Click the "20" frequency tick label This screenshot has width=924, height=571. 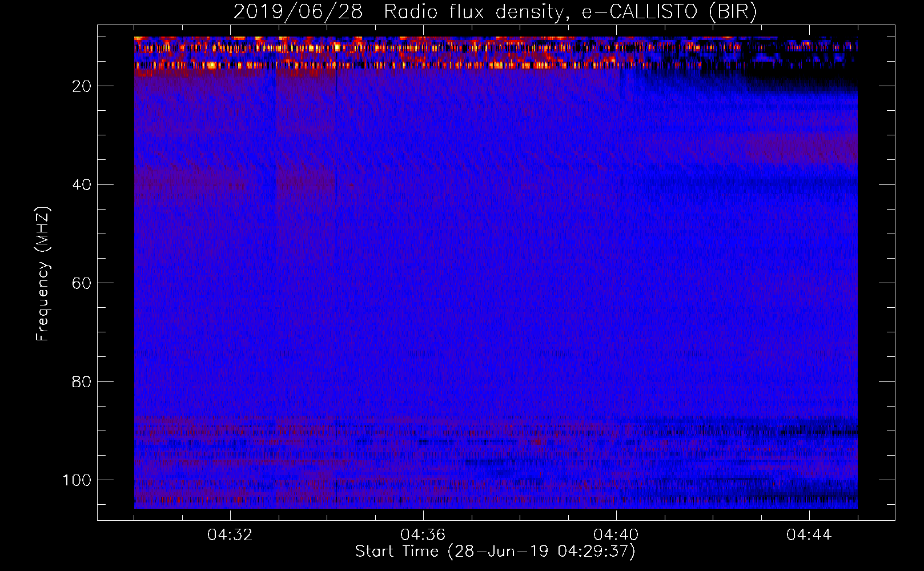[x=82, y=86]
